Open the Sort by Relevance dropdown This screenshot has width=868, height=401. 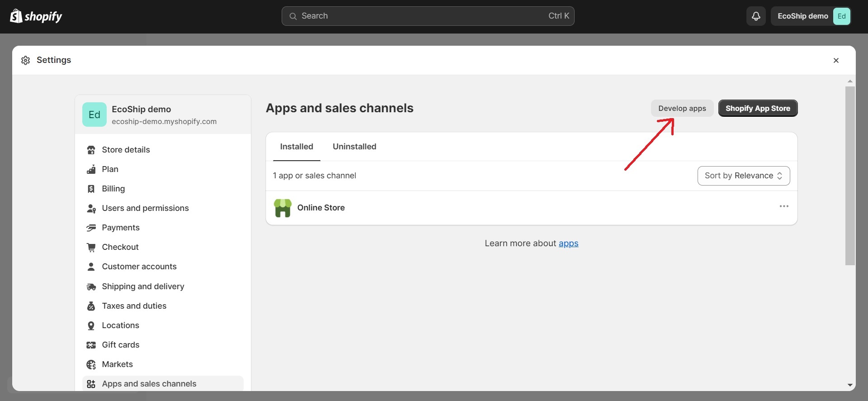point(743,176)
